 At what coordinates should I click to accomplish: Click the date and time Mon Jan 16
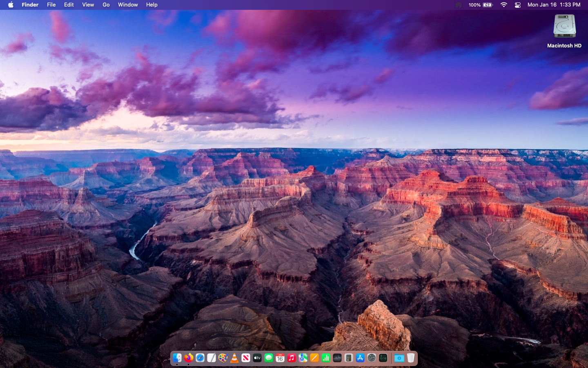[x=554, y=5]
